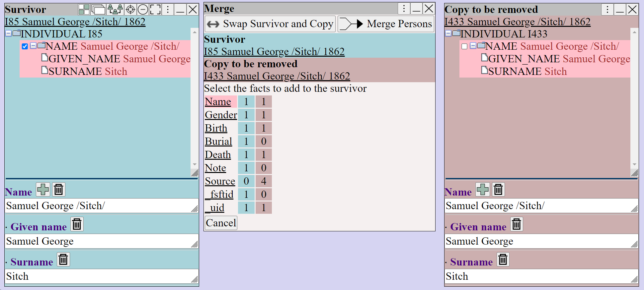Click the crosshair target icon in Survivor header

[130, 10]
